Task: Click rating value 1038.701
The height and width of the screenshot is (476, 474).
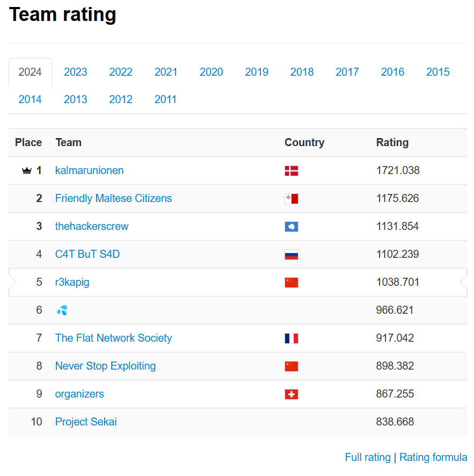Action: coord(398,282)
